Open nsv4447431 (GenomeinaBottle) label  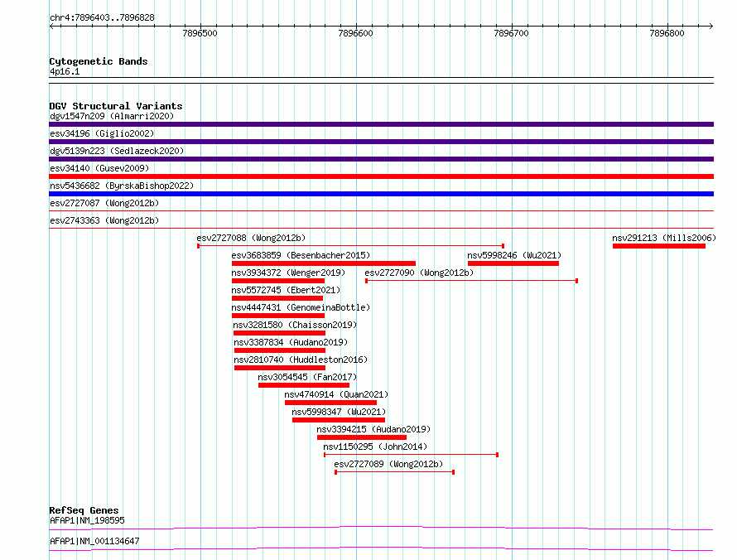pos(301,307)
